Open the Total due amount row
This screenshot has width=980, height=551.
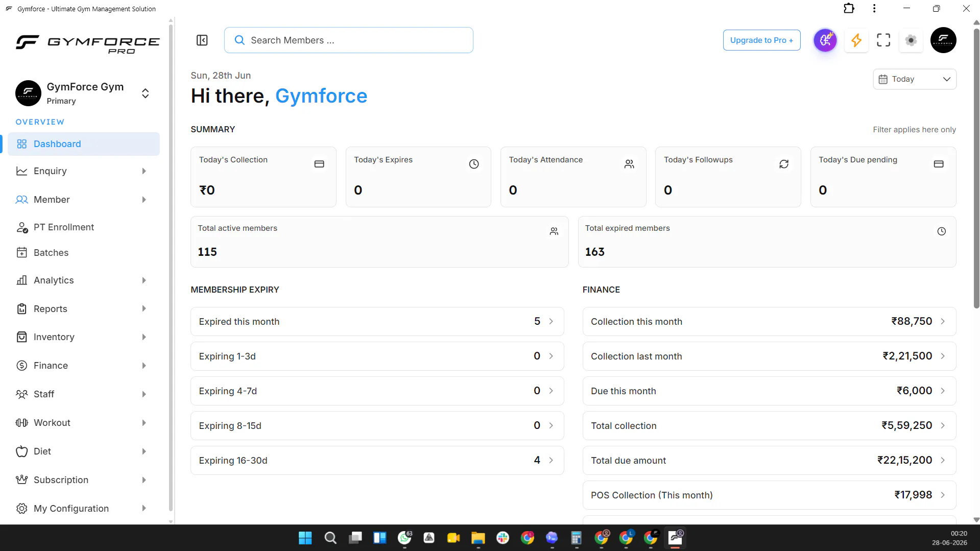(769, 460)
